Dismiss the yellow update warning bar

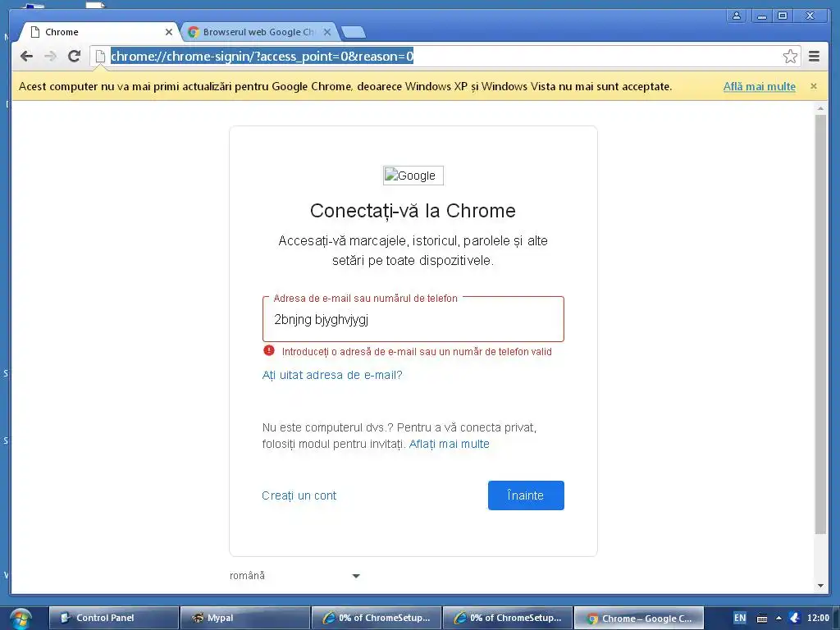[814, 86]
